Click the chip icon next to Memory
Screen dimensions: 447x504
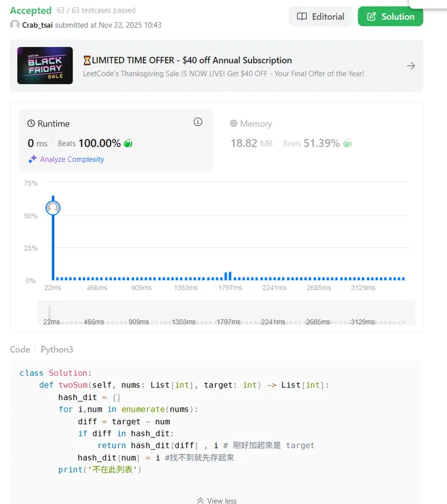pyautogui.click(x=234, y=124)
